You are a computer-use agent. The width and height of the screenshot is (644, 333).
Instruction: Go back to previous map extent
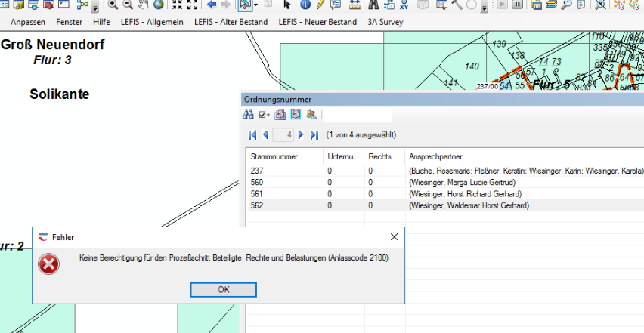pyautogui.click(x=212, y=5)
